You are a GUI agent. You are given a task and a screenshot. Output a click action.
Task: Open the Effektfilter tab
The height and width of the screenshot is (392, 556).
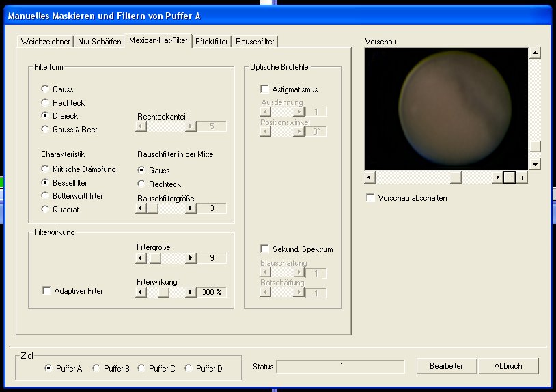pos(212,42)
